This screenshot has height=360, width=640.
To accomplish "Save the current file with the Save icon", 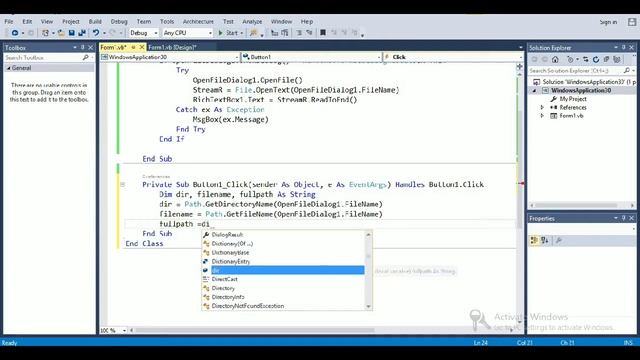I will [71, 33].
